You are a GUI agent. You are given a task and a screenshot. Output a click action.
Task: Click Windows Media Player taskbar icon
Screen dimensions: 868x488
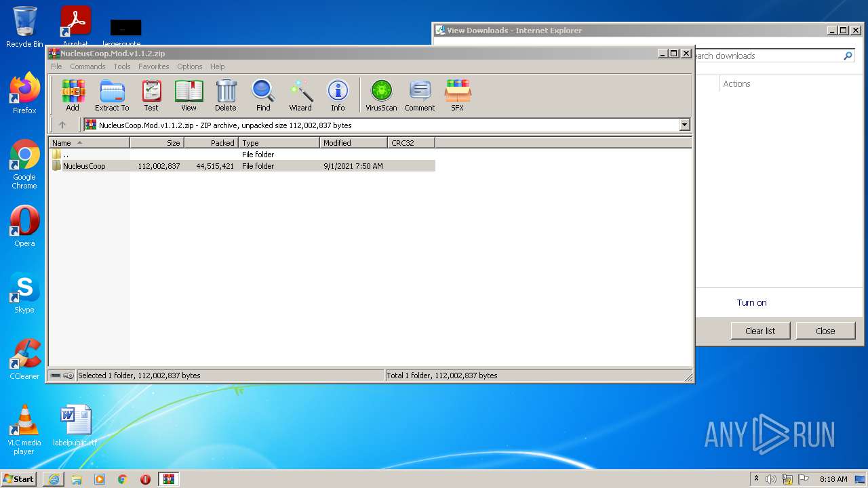pos(100,479)
